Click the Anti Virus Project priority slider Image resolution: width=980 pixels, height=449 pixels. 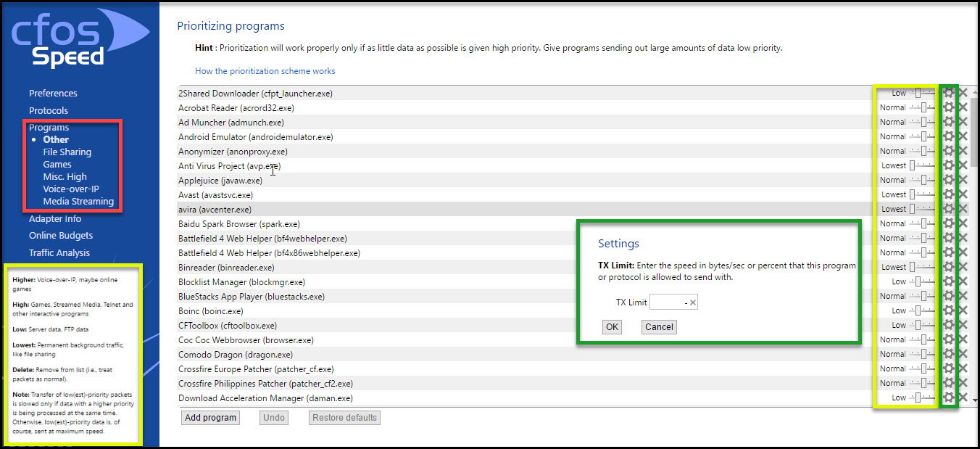tap(922, 165)
